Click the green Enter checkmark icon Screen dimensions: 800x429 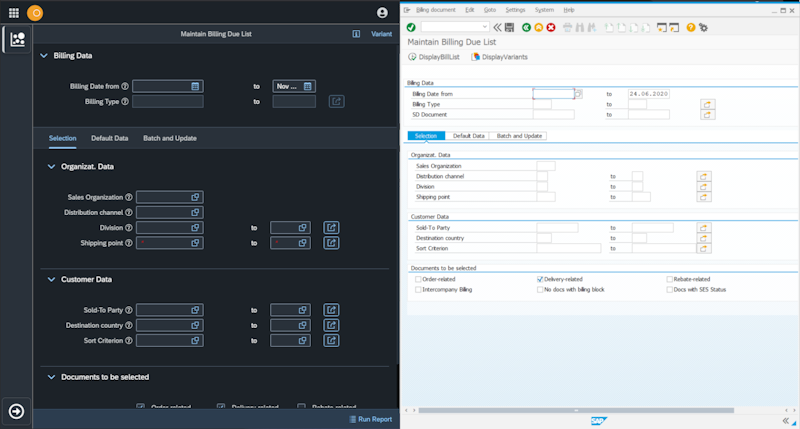tap(411, 27)
